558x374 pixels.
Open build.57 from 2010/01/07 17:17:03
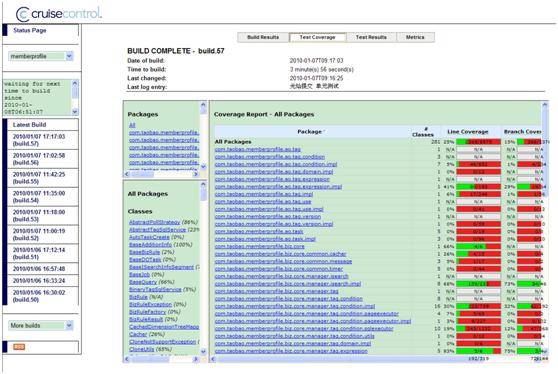pos(39,140)
